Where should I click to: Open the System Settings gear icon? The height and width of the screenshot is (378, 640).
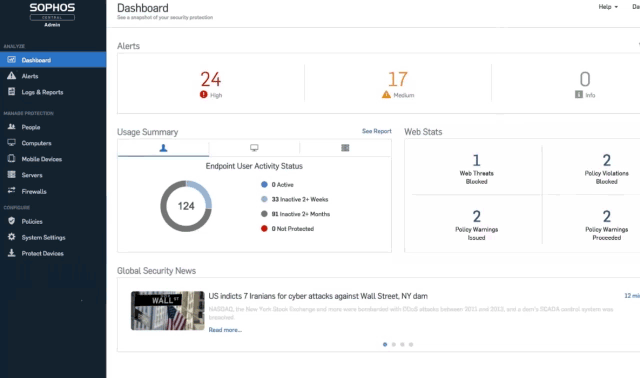click(x=11, y=237)
